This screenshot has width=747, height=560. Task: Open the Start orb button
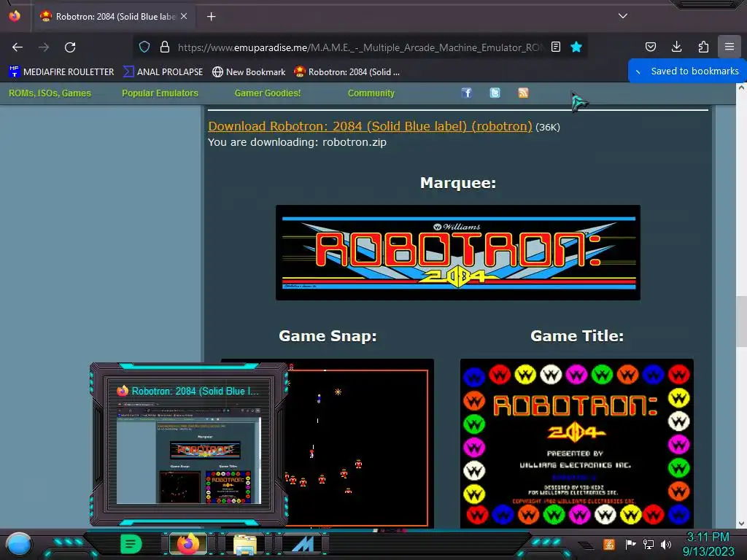point(18,544)
